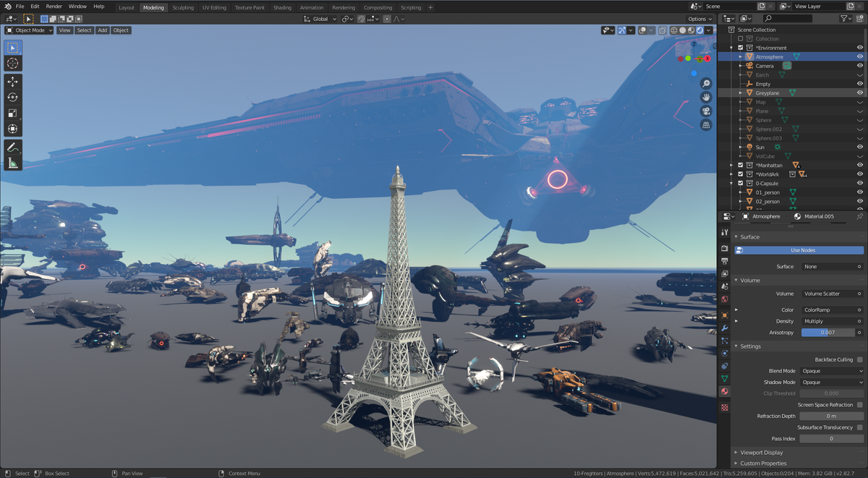Switch to the Animation workspace tab
Viewport: 868px width, 478px height.
pyautogui.click(x=312, y=7)
